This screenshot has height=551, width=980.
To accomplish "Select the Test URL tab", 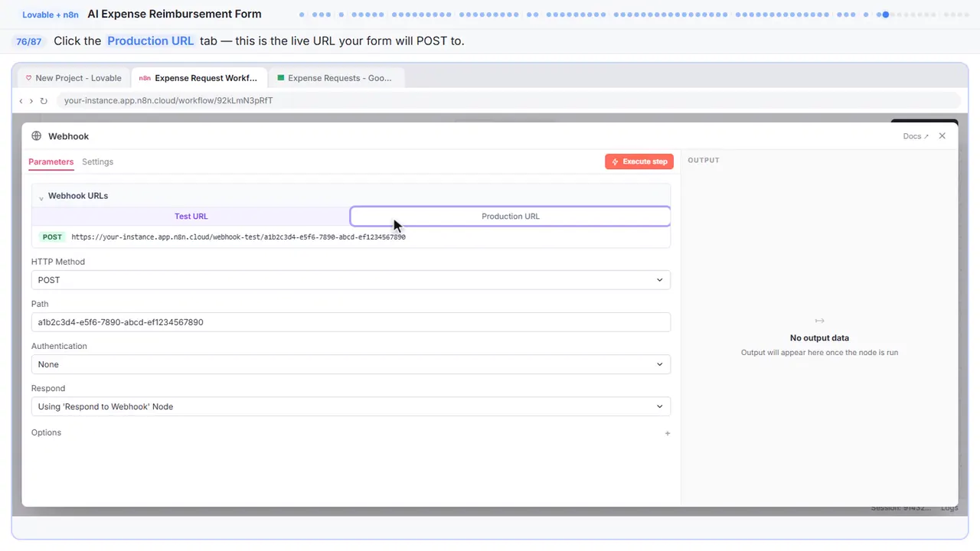I will 191,217.
